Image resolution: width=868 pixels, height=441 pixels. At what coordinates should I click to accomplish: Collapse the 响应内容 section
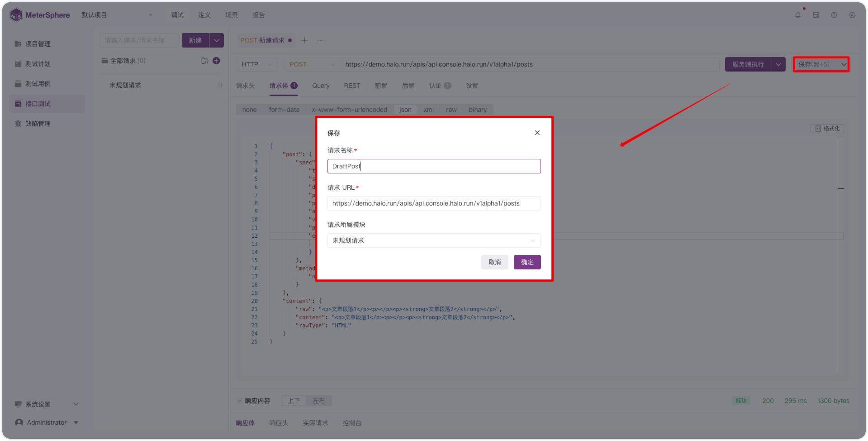point(240,401)
